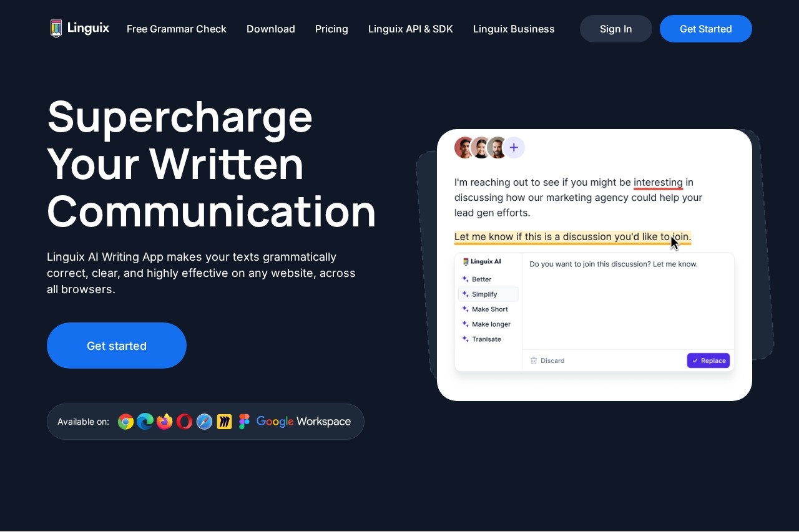
Task: Click the Sign In button
Action: point(616,29)
